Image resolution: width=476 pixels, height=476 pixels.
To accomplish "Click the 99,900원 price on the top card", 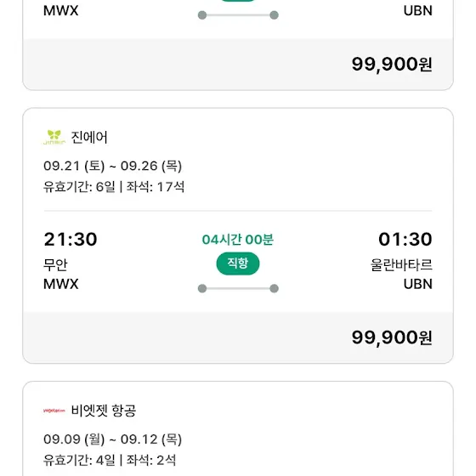I will (392, 64).
